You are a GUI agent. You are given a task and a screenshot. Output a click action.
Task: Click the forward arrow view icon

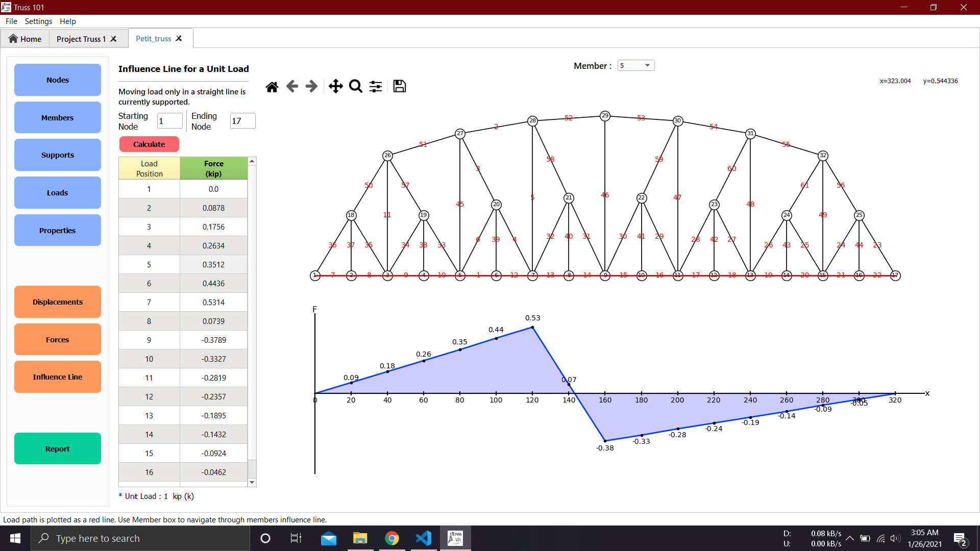(x=311, y=87)
